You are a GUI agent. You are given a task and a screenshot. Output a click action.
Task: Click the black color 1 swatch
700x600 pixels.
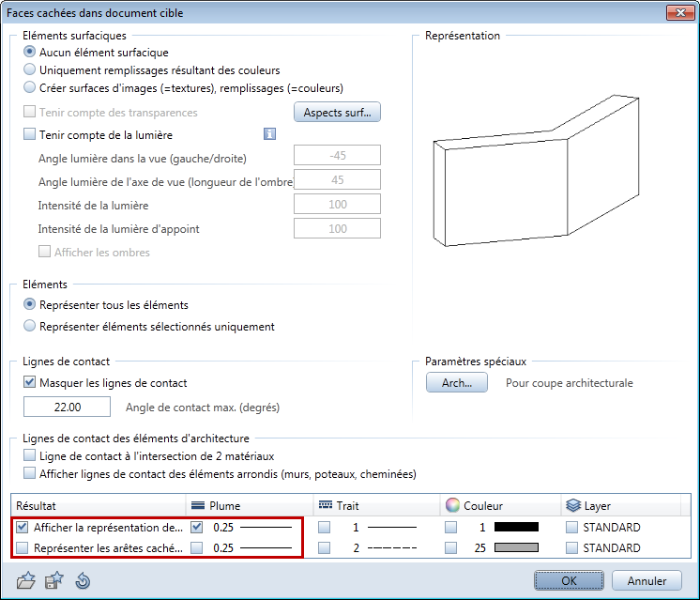(x=516, y=527)
